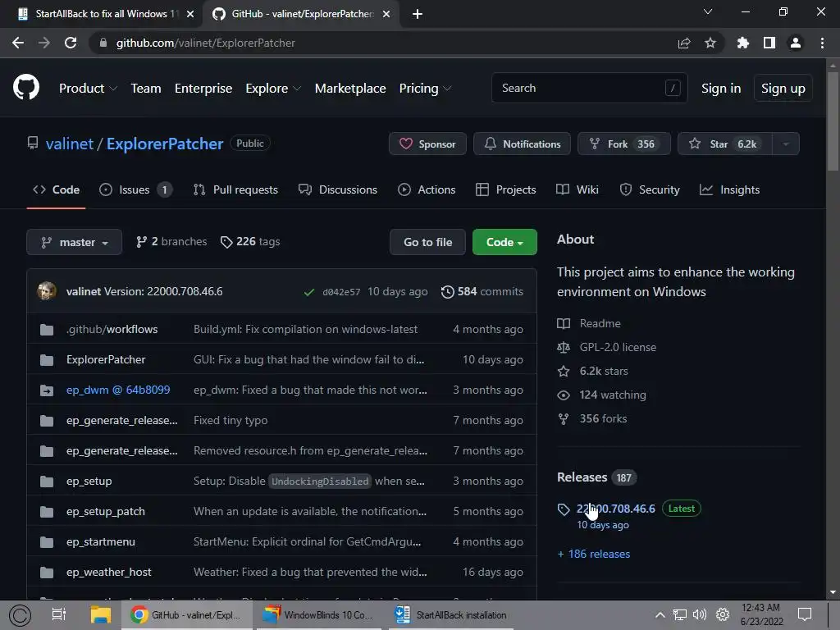Screen dimensions: 840x630
Task: Open the ep_setup folder
Action: pyautogui.click(x=89, y=481)
